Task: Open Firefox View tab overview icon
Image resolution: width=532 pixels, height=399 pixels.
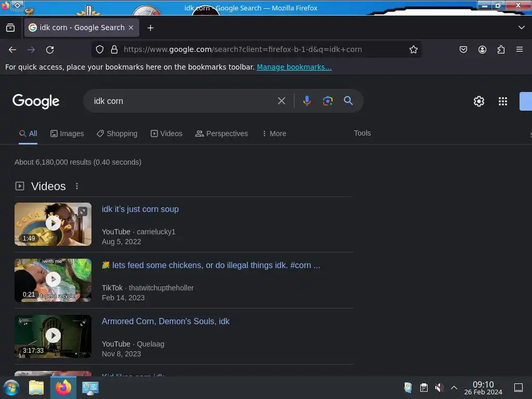Action: click(x=10, y=28)
